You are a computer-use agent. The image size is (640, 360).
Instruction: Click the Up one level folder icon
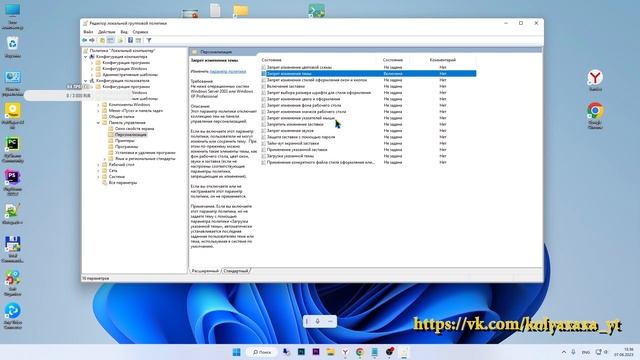point(102,40)
